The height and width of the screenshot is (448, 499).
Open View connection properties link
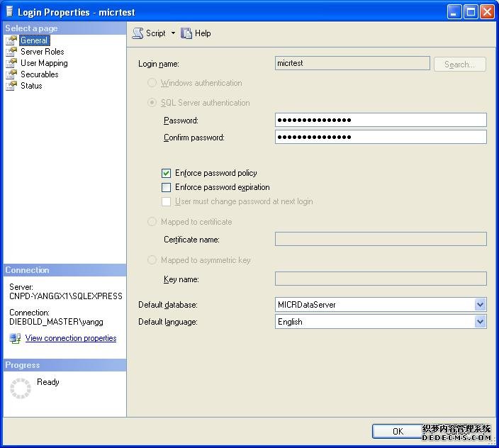(x=71, y=338)
